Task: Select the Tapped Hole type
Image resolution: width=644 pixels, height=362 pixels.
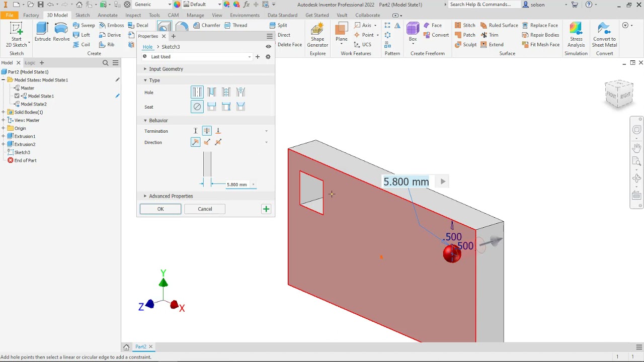Action: pos(226,92)
